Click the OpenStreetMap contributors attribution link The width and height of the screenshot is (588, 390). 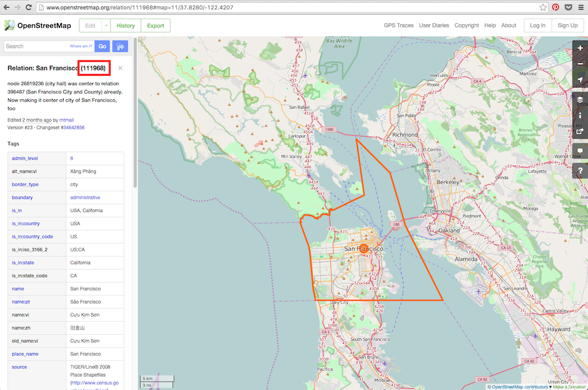pos(520,387)
